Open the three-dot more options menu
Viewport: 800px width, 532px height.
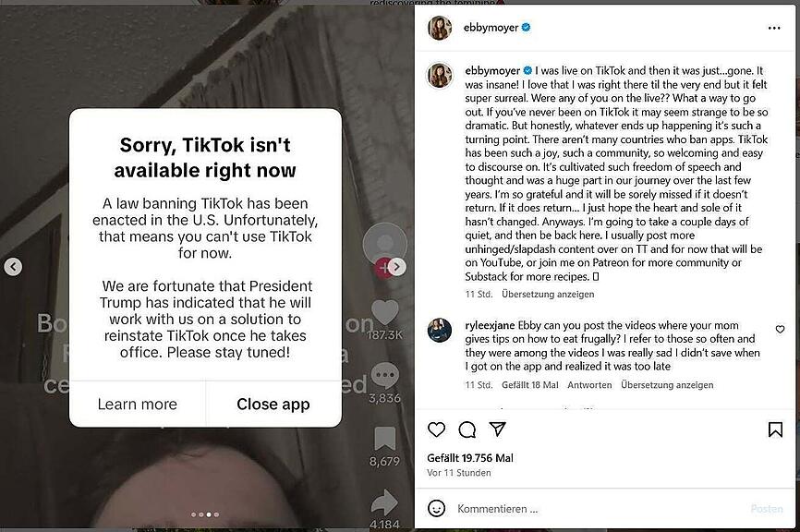coord(774,28)
